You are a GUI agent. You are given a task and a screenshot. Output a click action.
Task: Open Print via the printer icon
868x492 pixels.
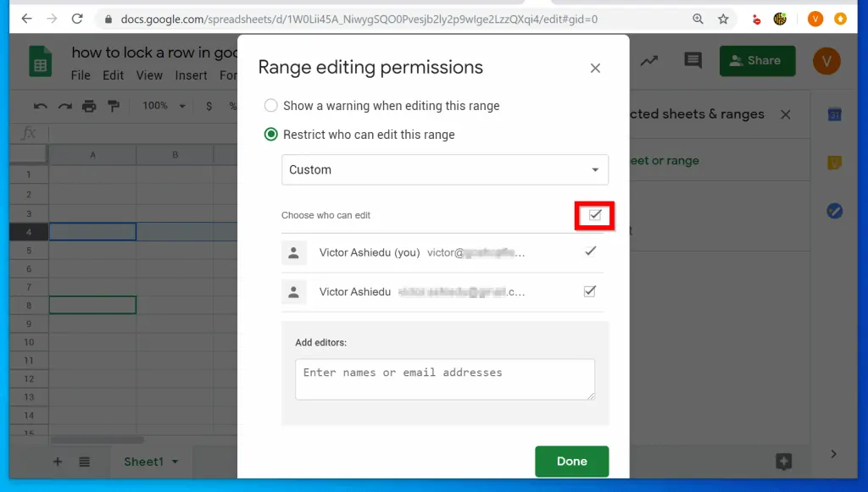click(x=88, y=106)
